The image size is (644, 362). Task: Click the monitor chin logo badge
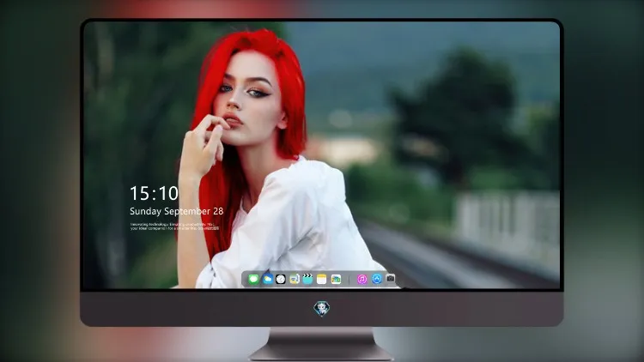(322, 309)
